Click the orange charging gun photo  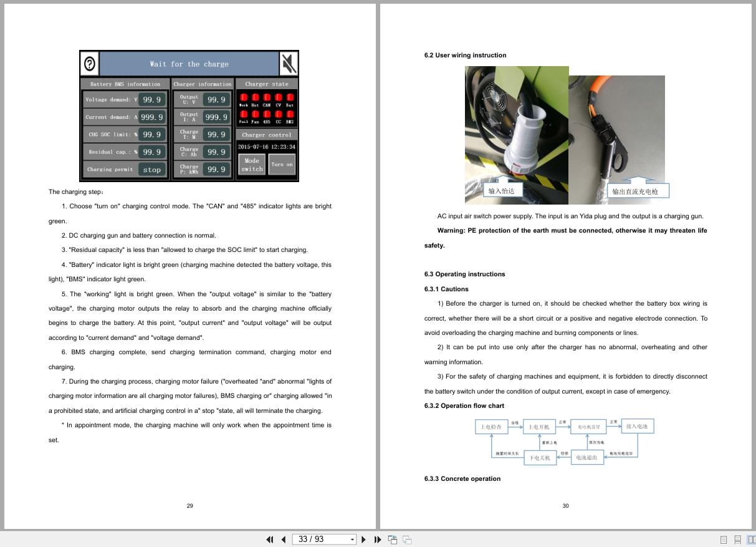pyautogui.click(x=617, y=140)
